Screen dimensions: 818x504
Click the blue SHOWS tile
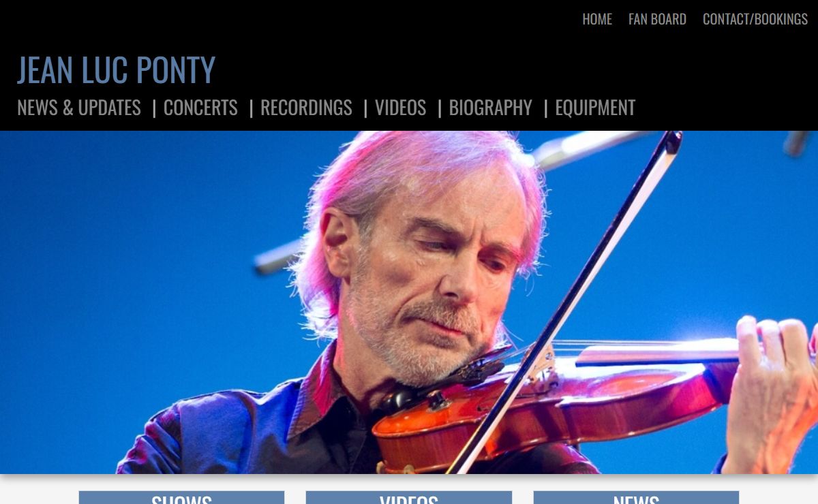click(x=181, y=498)
